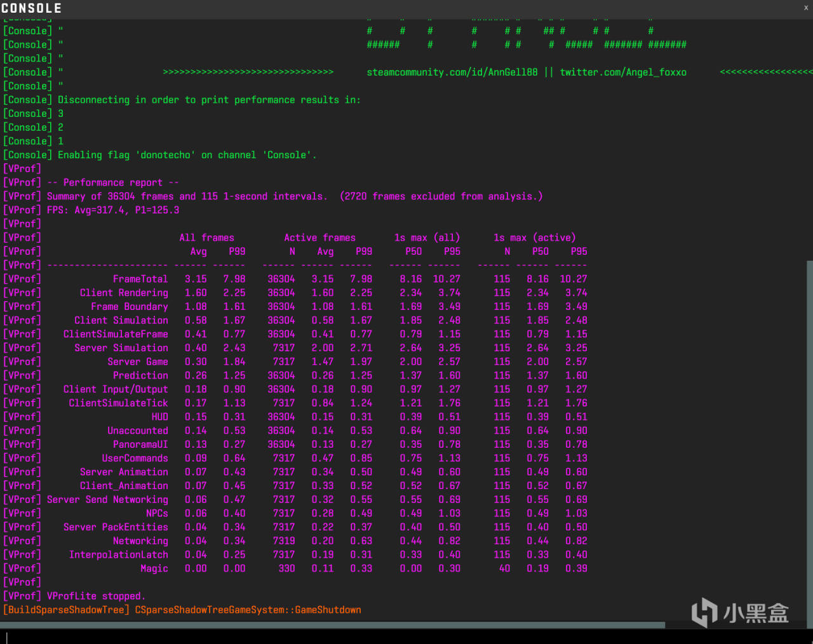Click the Client_Animation row label
813x644 pixels.
(x=124, y=486)
